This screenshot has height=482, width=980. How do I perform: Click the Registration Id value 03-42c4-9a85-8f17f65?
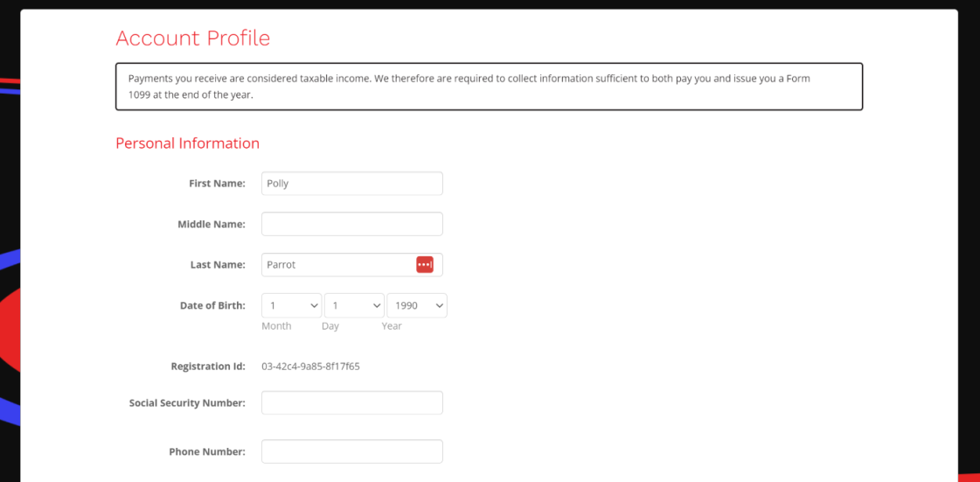pos(310,367)
